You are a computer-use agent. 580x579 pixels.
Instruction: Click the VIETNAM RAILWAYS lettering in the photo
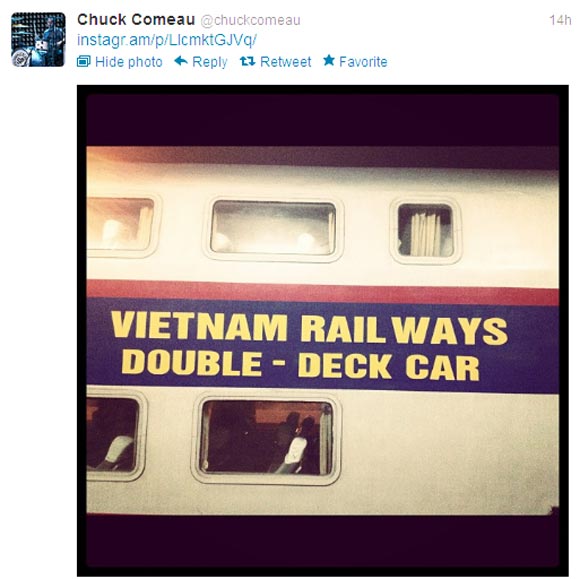(309, 329)
